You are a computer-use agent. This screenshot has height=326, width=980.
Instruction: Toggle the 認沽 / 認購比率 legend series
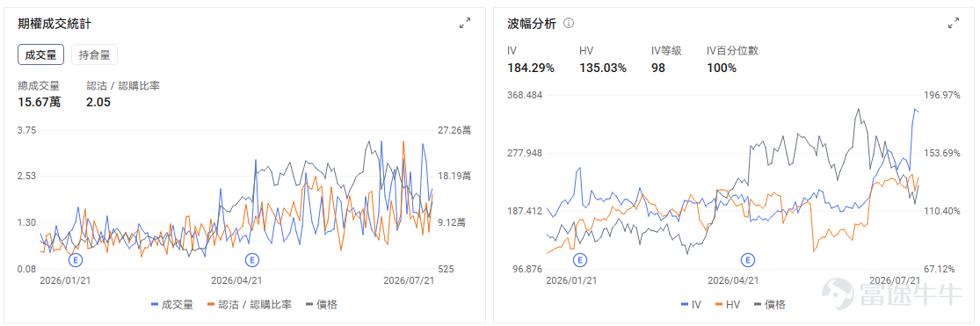click(250, 305)
